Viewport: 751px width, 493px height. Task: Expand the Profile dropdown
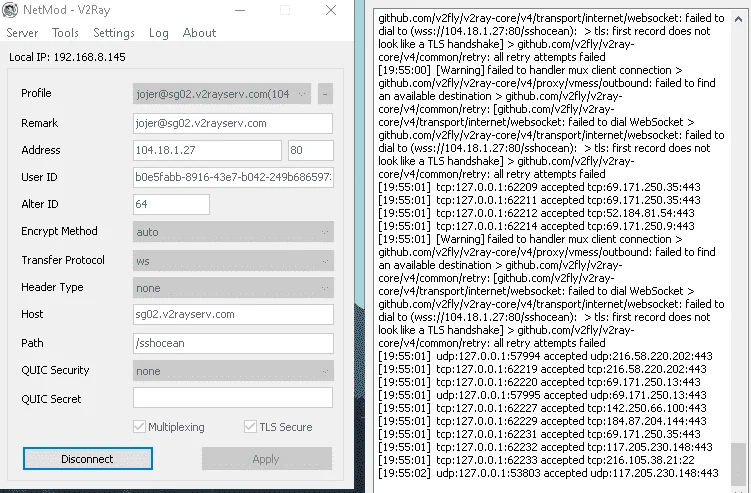222,94
